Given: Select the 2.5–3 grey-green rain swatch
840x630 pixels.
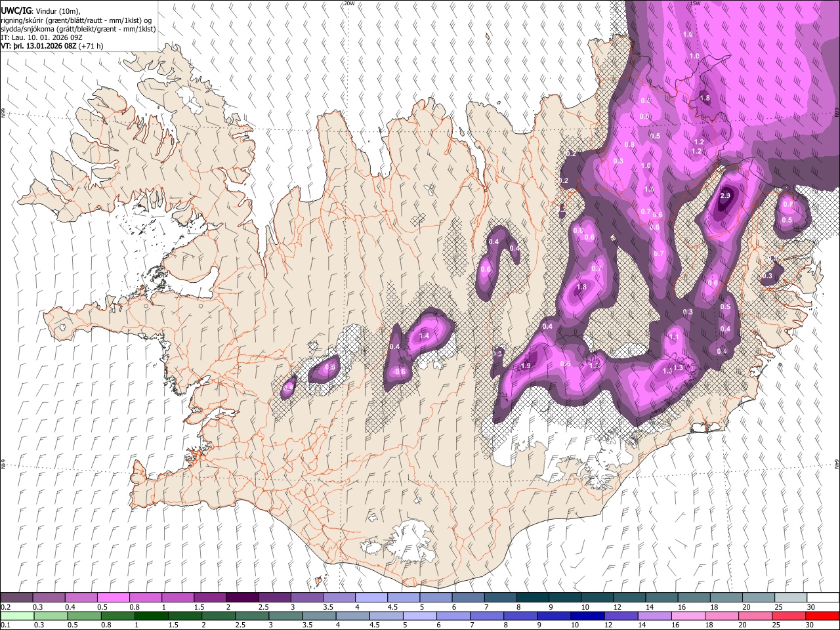Looking at the screenshot, I should tap(251, 616).
